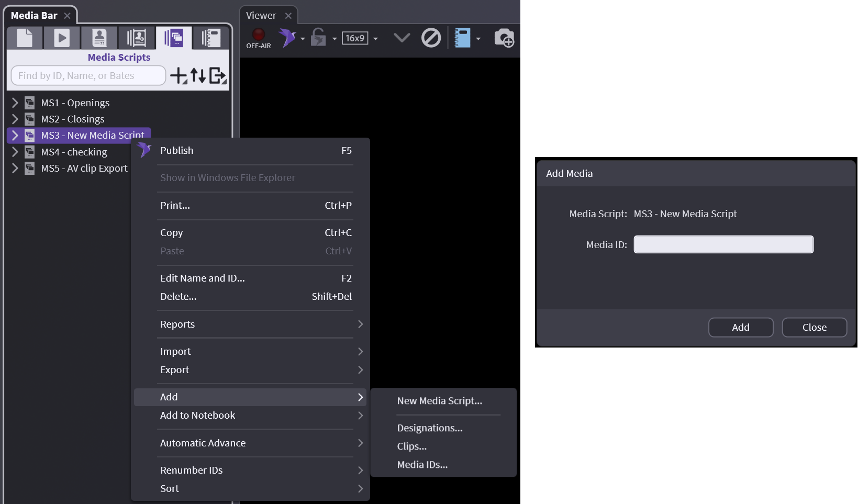Viewport: 858px width, 504px height.
Task: Click the camera snapshot icon in Viewer
Action: tap(504, 38)
